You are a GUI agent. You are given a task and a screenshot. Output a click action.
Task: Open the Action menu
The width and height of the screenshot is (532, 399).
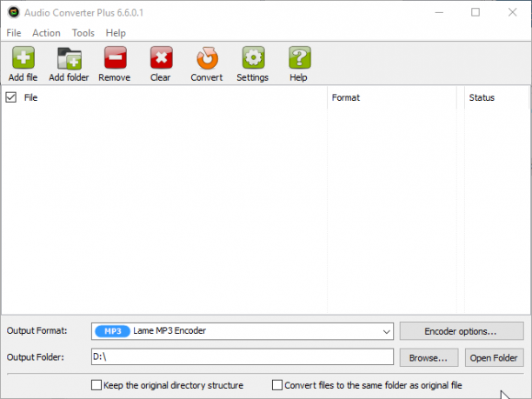pyautogui.click(x=46, y=33)
